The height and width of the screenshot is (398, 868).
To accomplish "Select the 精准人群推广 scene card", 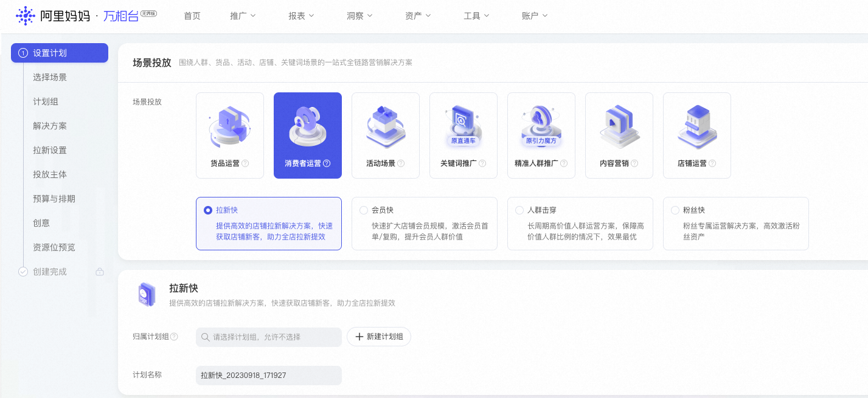I will (541, 136).
